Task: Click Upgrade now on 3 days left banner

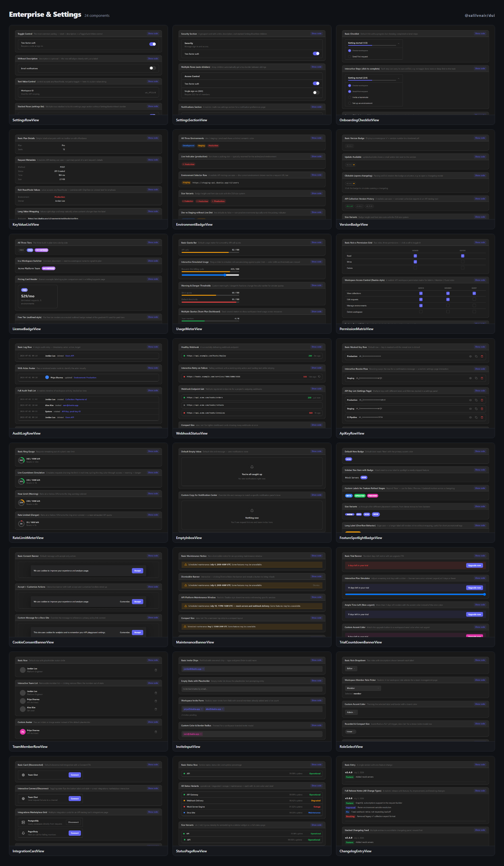Action: click(x=474, y=565)
